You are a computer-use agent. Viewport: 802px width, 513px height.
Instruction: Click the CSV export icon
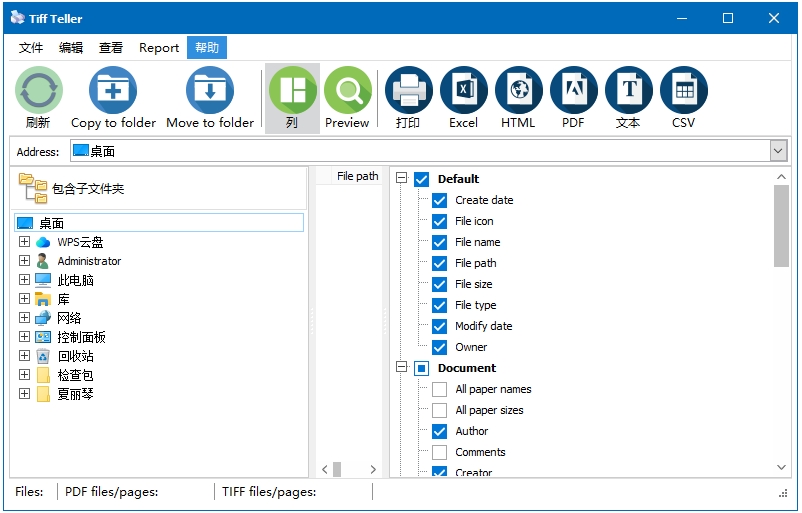(x=683, y=91)
